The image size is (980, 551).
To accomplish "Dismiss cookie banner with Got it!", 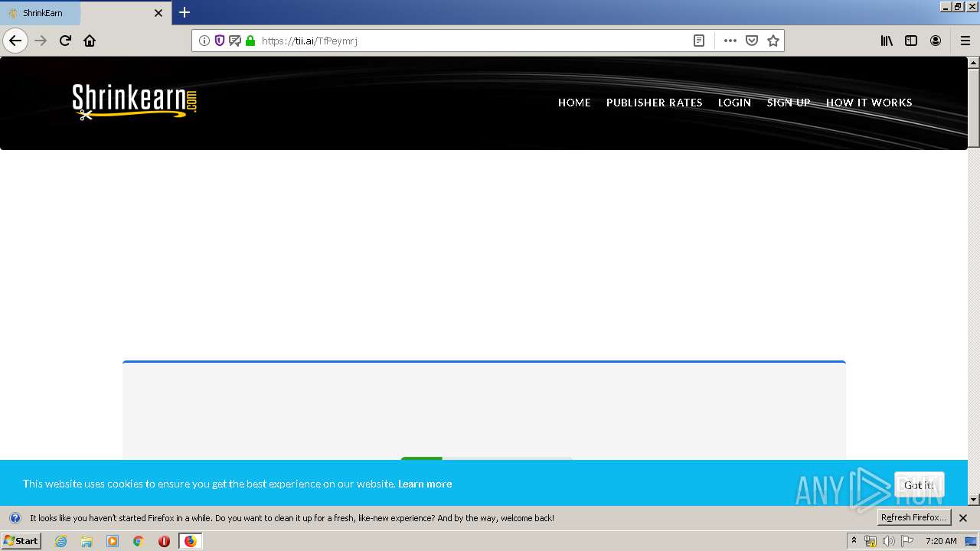I will 920,485.
